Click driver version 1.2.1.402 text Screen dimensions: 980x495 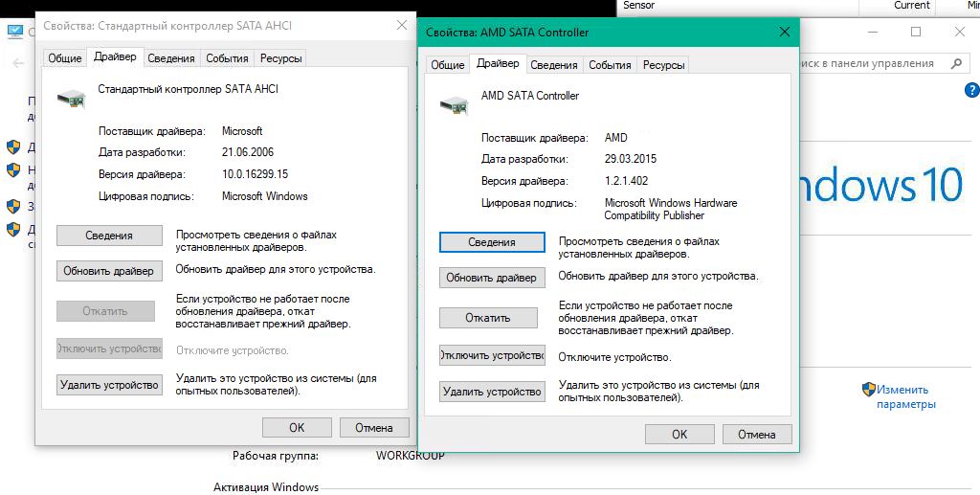(x=626, y=181)
